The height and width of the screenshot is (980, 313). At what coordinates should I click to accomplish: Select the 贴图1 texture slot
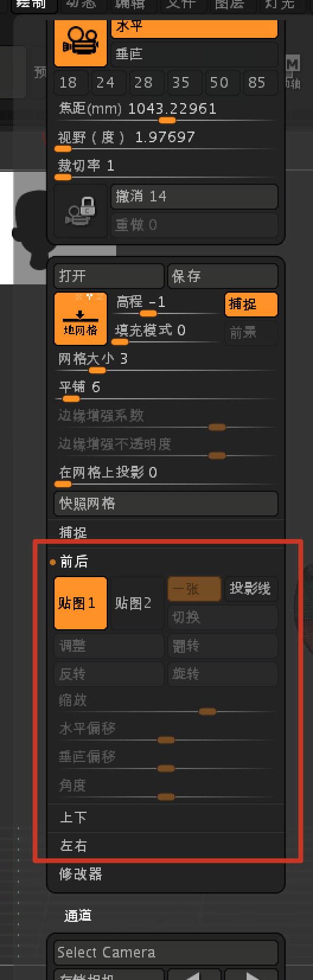tap(81, 603)
